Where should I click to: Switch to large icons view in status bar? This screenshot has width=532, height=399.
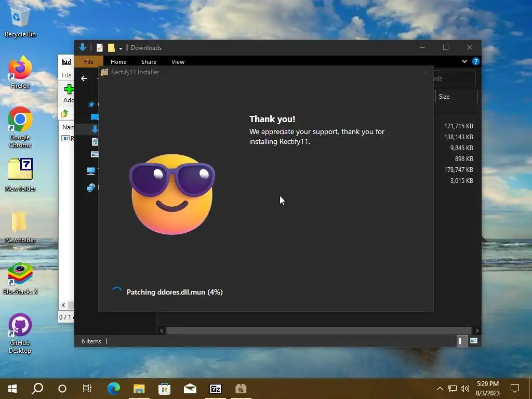click(x=474, y=341)
